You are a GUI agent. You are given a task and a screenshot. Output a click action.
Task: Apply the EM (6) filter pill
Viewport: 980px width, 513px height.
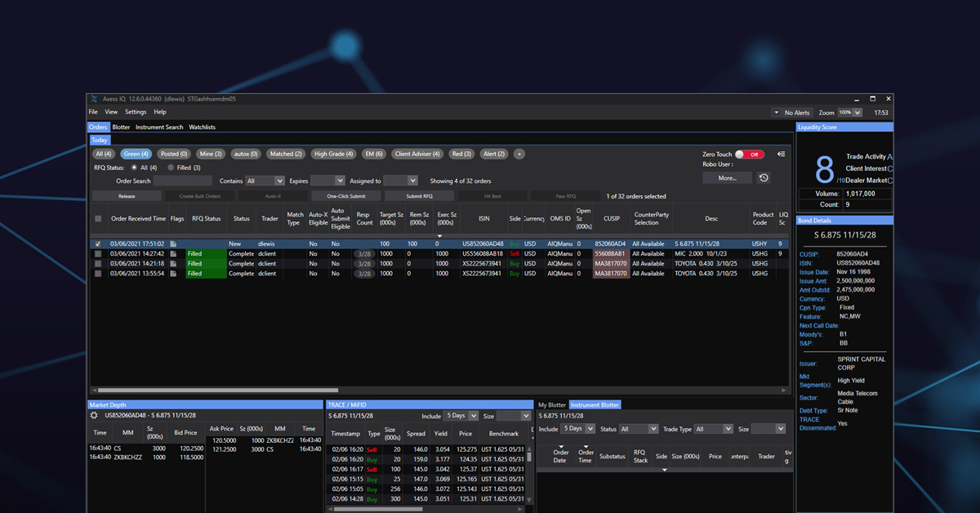click(x=374, y=154)
